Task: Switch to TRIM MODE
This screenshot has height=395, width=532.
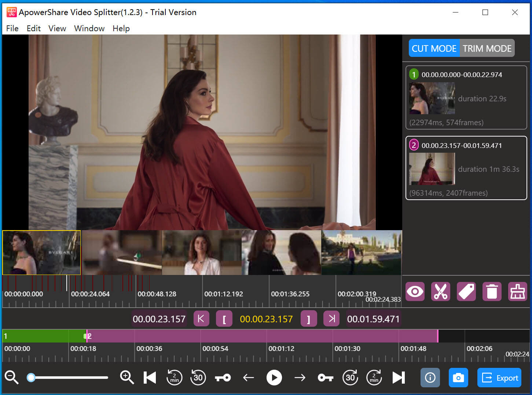Action: pos(487,48)
